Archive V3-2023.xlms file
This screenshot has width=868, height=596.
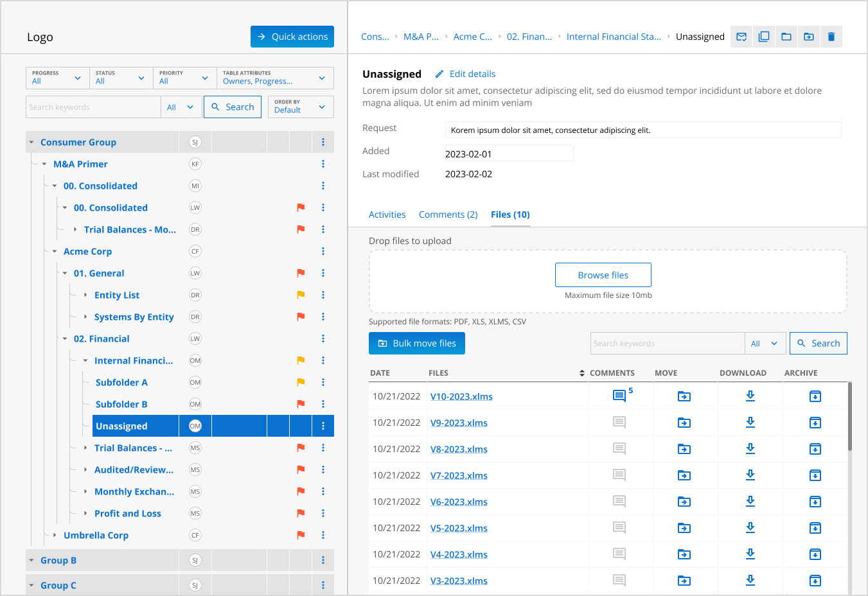pyautogui.click(x=815, y=581)
